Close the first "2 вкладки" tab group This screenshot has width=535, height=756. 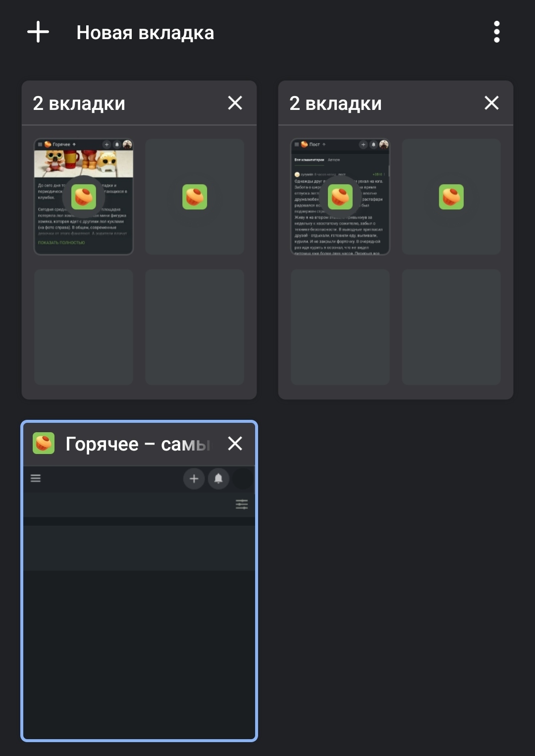235,103
